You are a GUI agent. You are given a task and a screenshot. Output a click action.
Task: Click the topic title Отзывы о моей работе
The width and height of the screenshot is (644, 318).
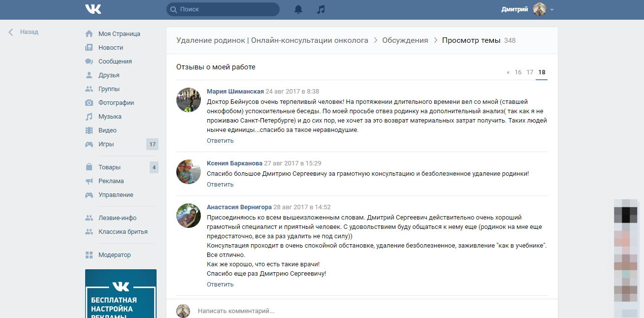click(216, 67)
